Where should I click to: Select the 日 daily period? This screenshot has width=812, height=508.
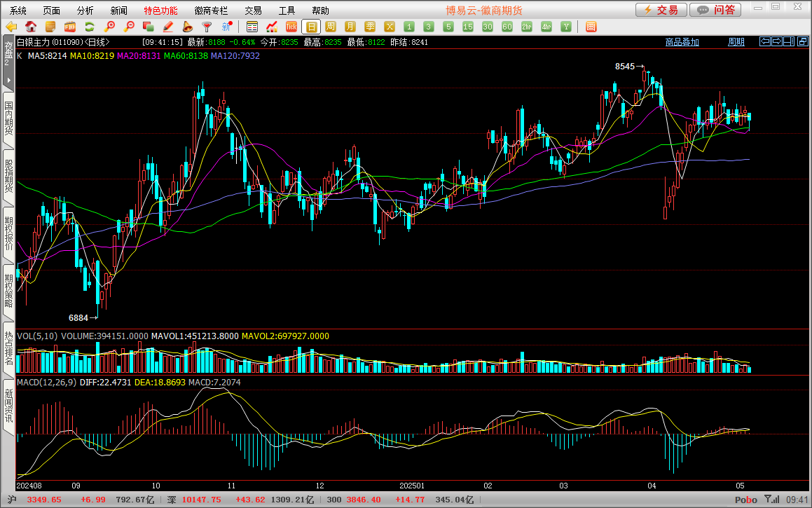(x=311, y=27)
